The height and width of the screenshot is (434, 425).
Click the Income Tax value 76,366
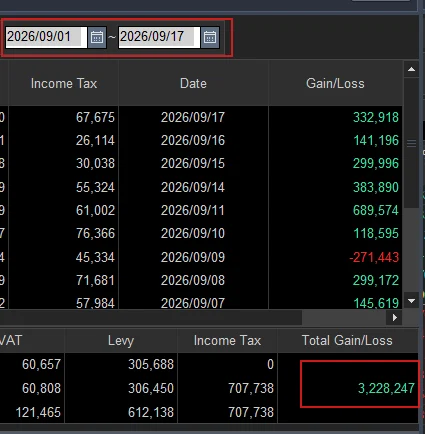pyautogui.click(x=95, y=233)
